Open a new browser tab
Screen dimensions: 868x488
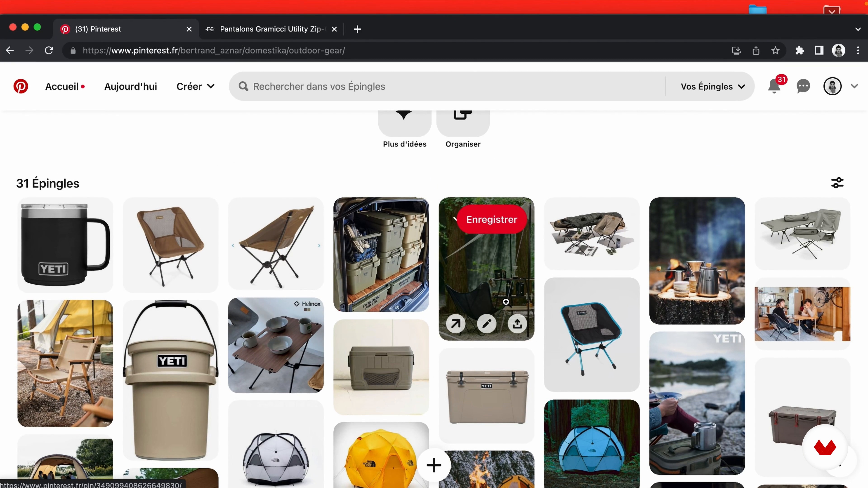[x=357, y=29]
